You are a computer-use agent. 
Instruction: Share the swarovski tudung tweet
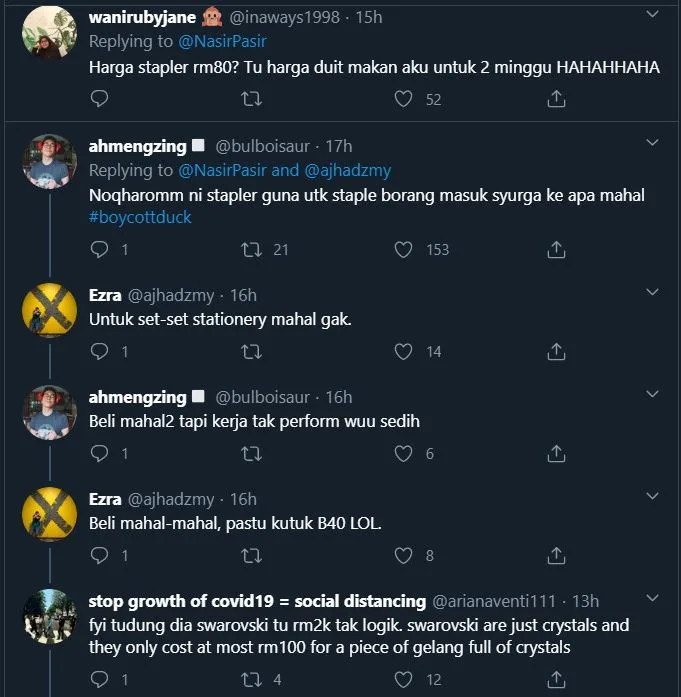tap(557, 679)
